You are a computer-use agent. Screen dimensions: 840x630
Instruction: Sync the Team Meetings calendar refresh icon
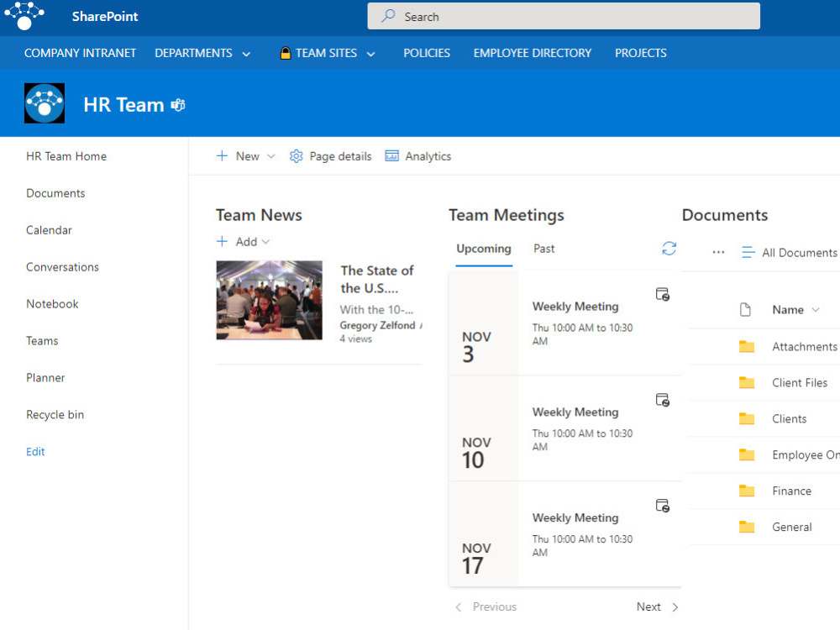669,249
